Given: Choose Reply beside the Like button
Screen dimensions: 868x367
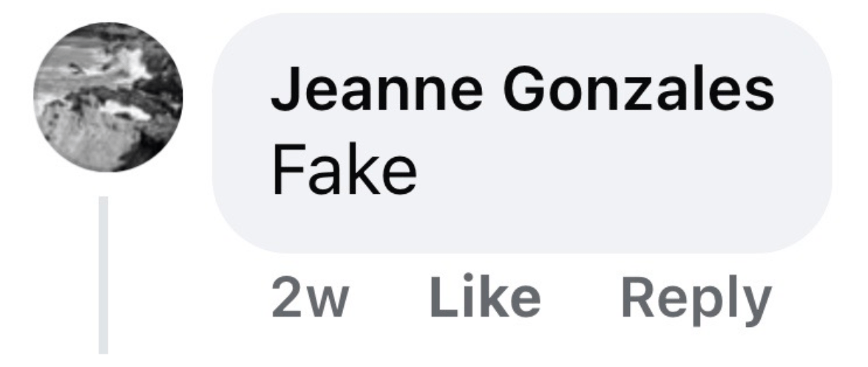Looking at the screenshot, I should point(696,300).
